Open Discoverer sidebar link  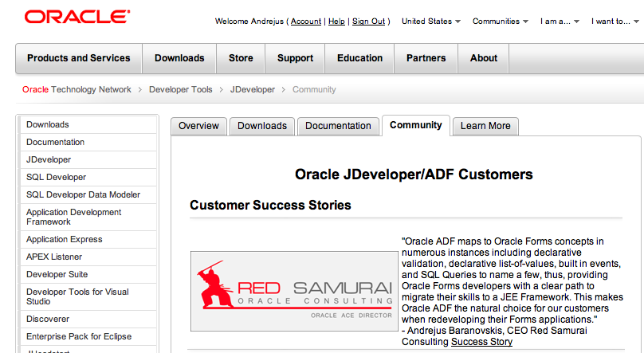pos(88,319)
